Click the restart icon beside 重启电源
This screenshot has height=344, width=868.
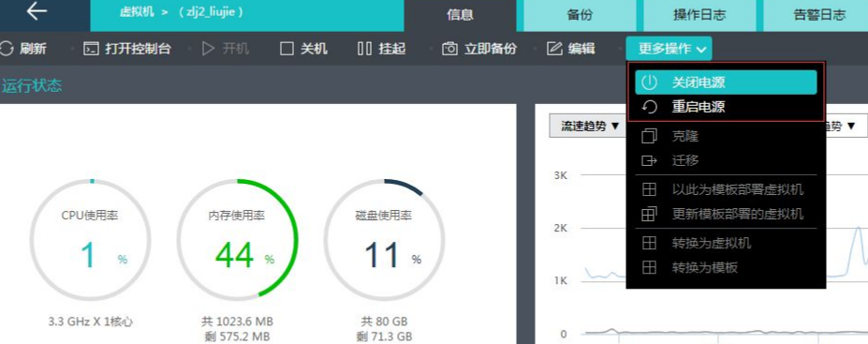pos(649,107)
